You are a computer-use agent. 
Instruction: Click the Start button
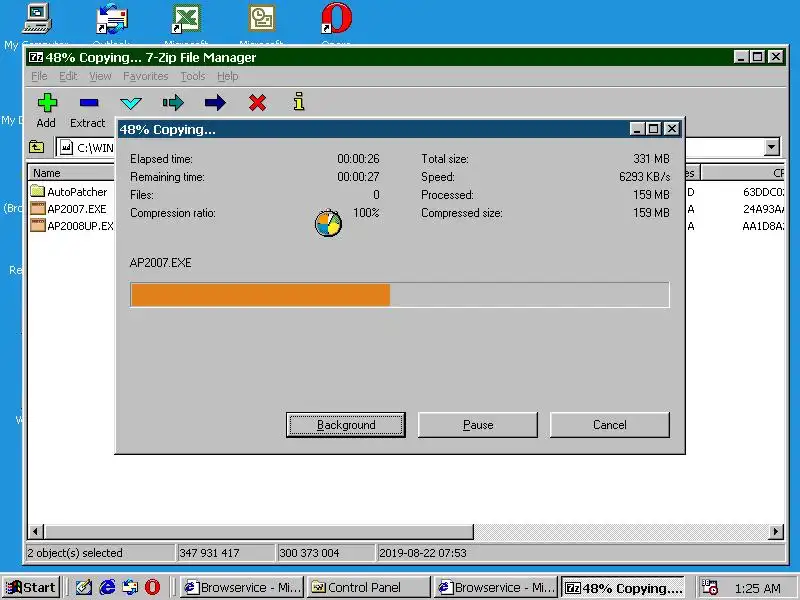pos(31,587)
